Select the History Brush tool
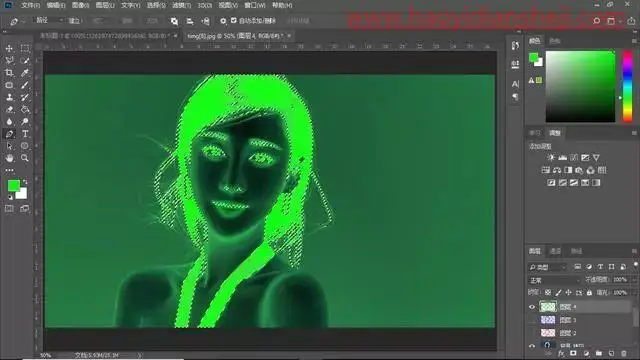 click(25, 98)
